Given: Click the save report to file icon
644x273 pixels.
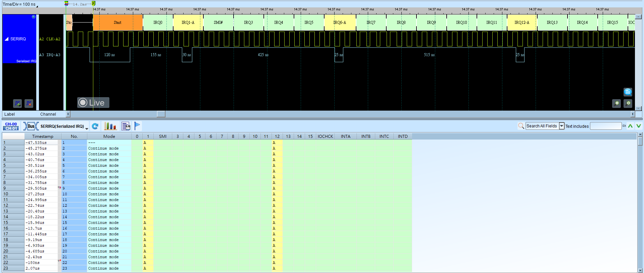Looking at the screenshot, I should [126, 126].
